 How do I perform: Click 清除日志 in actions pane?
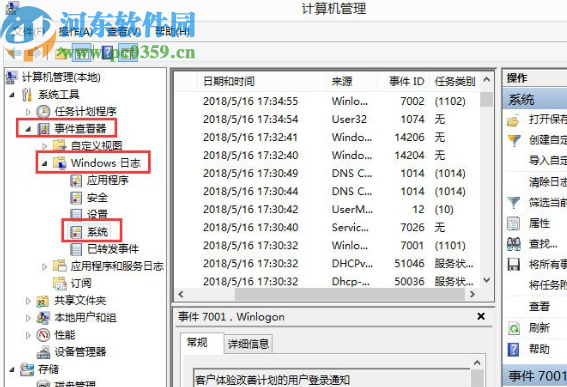[x=547, y=182]
